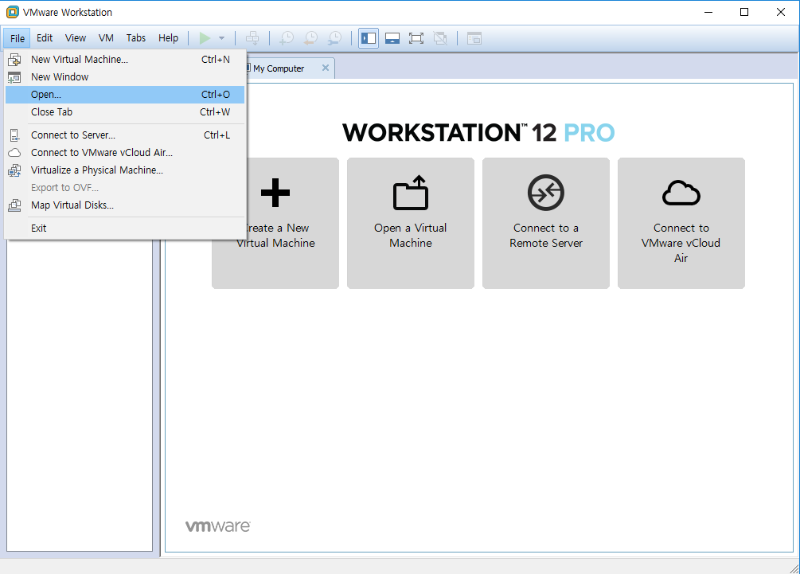The image size is (800, 574).
Task: Click the Connect to a Remote Server tile
Action: pos(545,223)
